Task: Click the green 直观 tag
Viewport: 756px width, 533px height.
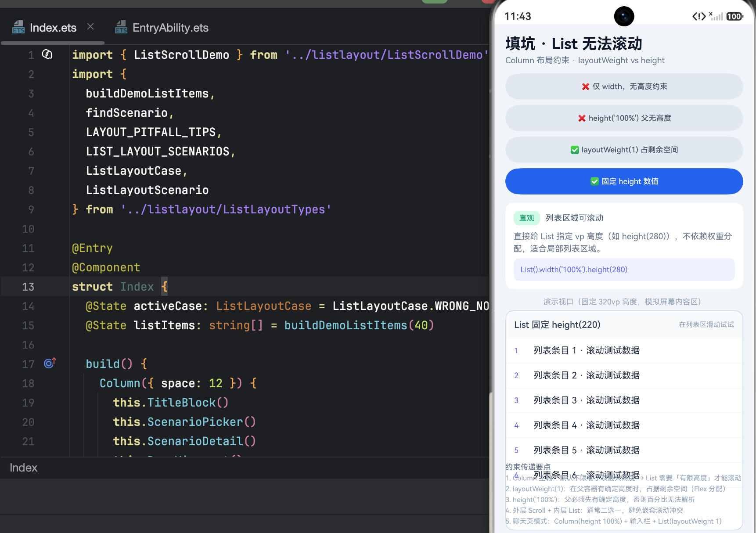Action: pyautogui.click(x=526, y=218)
